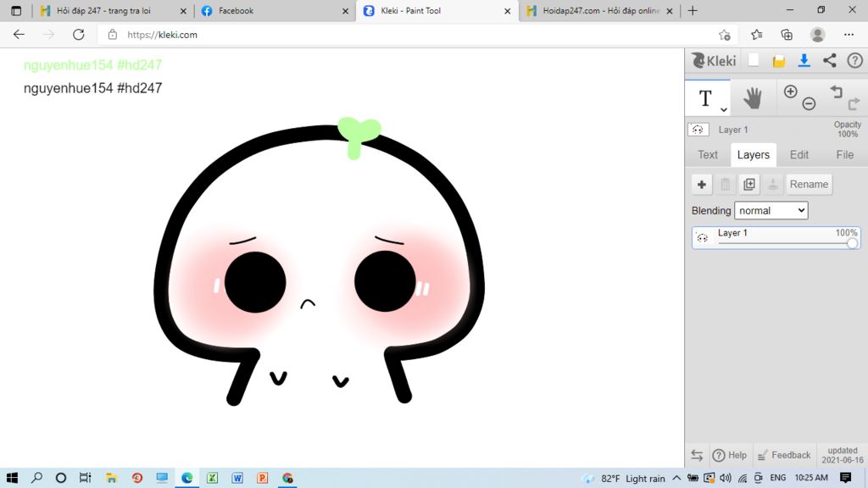This screenshot has height=488, width=868.
Task: Open the Feedback link
Action: [784, 455]
